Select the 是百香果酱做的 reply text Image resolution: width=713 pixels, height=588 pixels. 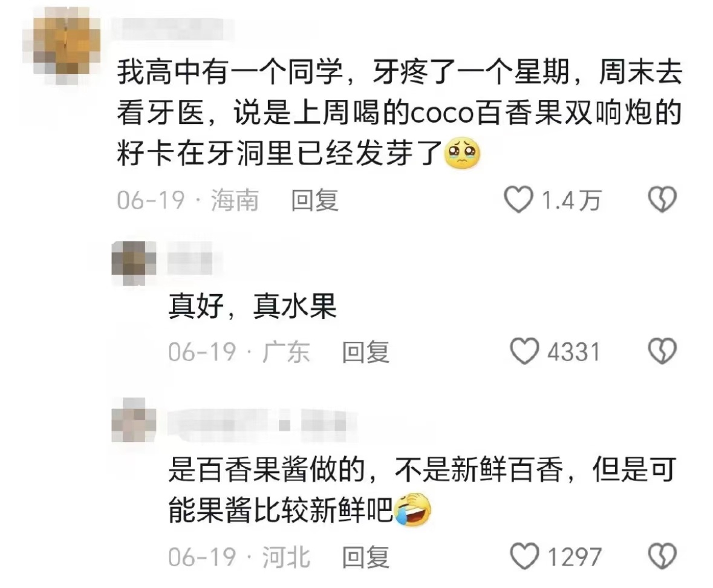422,490
